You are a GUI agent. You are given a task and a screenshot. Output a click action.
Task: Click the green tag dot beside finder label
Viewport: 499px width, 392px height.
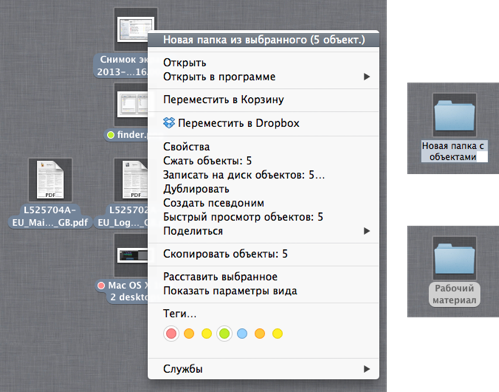pyautogui.click(x=111, y=135)
